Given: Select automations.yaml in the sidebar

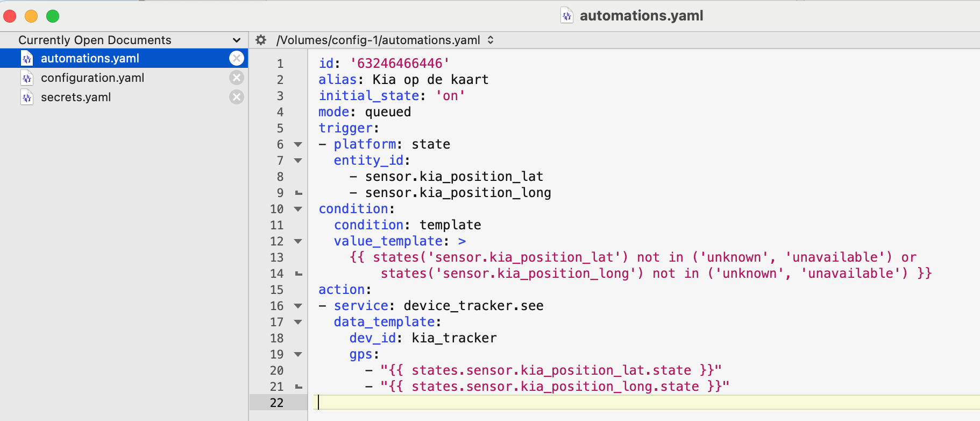Looking at the screenshot, I should point(90,58).
